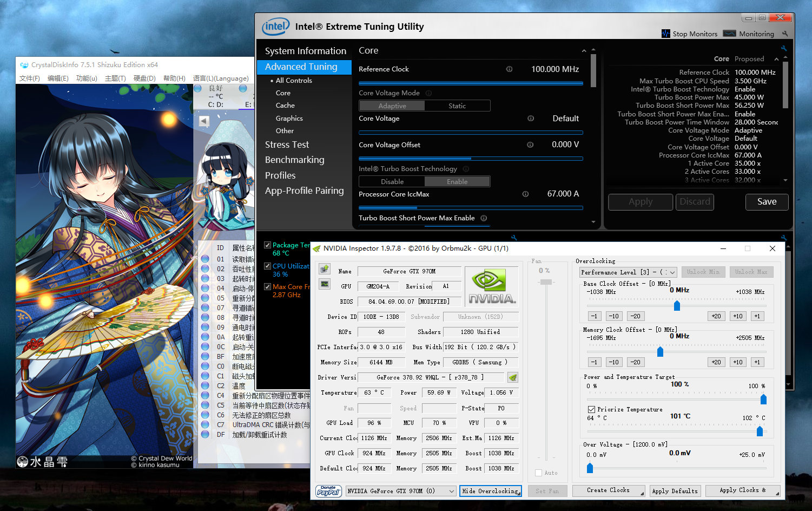The image size is (812, 511).
Task: Show info for Turbo Boost Short Power Max Enable
Action: click(484, 218)
